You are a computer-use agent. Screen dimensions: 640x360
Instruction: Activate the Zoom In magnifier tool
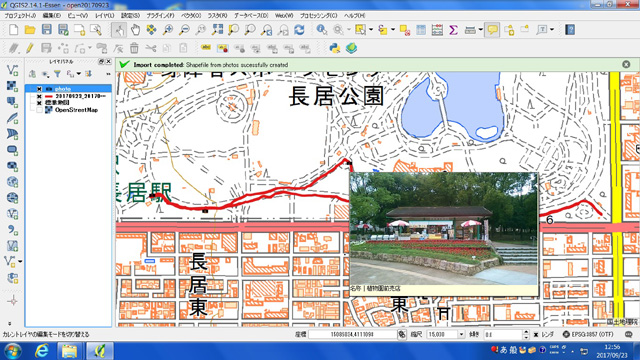[168, 30]
